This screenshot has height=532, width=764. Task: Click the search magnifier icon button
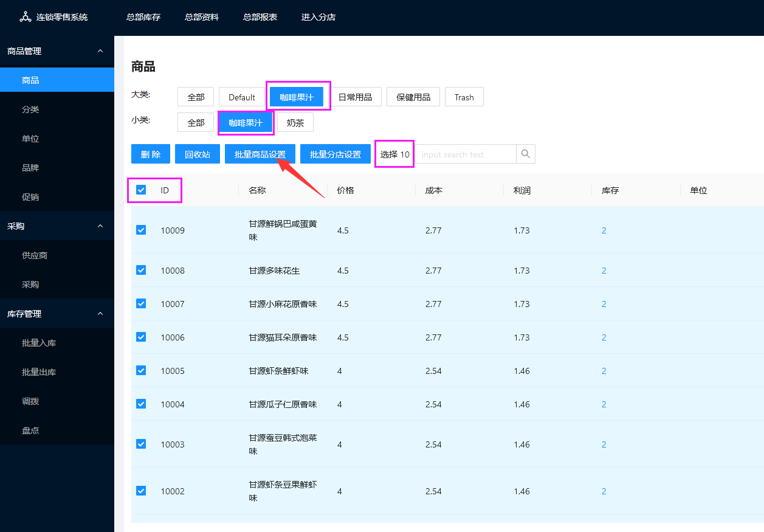click(x=526, y=154)
